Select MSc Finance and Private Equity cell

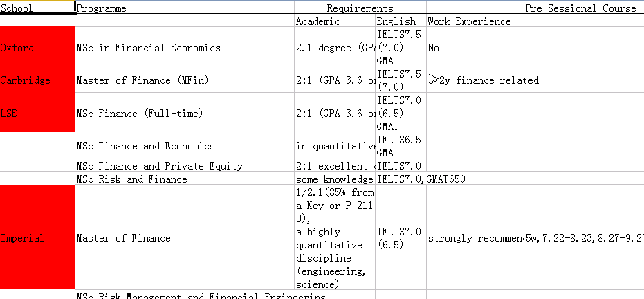184,166
